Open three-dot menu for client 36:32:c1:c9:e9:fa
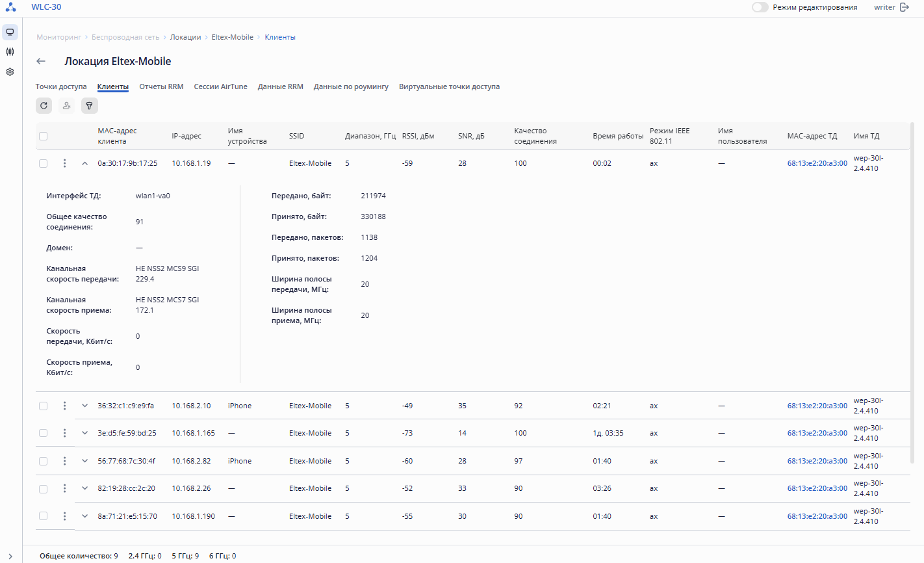Image resolution: width=924 pixels, height=563 pixels. click(64, 406)
